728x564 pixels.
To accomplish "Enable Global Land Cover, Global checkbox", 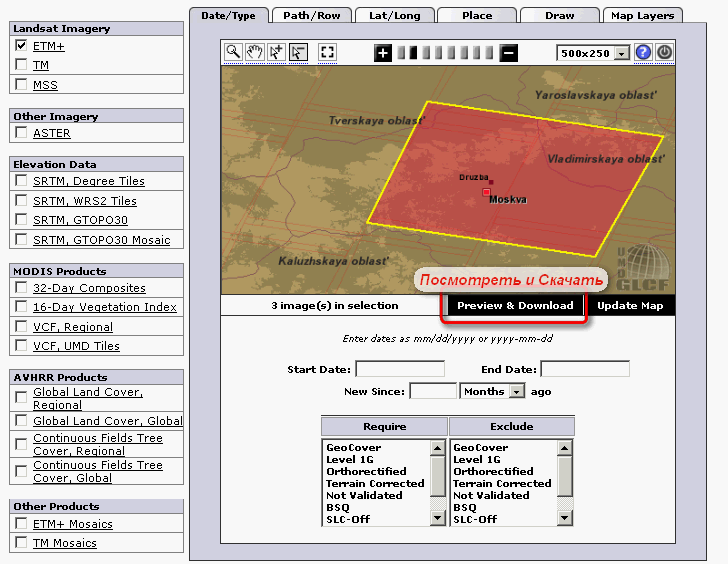I will [21, 420].
